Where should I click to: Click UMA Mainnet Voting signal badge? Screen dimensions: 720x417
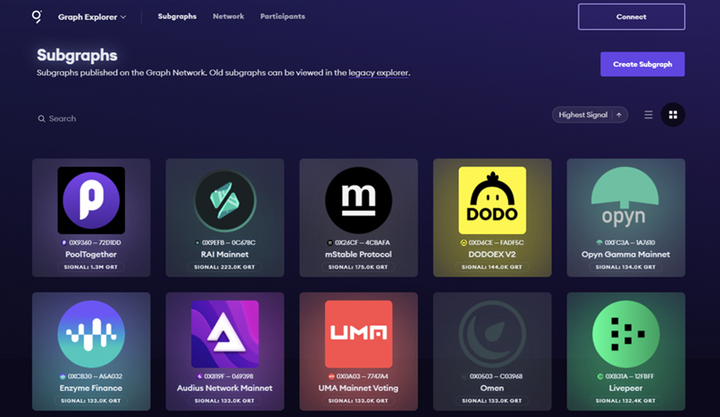[x=358, y=400]
